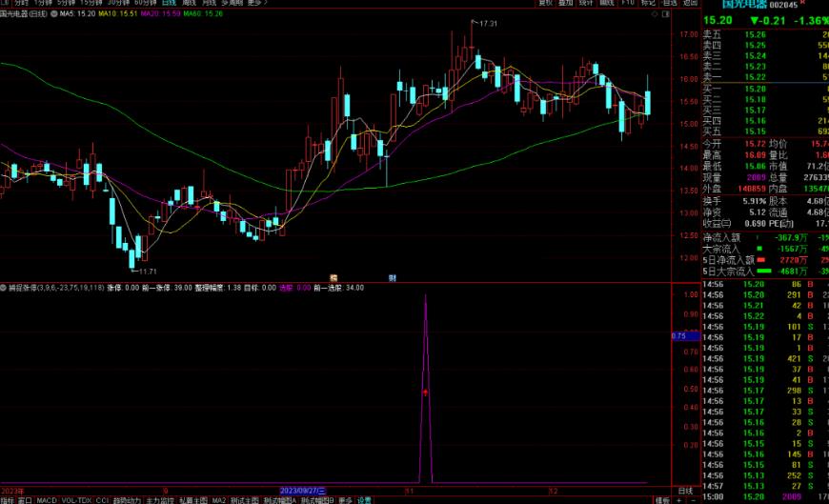Image resolution: width=829 pixels, height=504 pixels.
Task: Open the 指标 indicator tab
Action: 8,500
